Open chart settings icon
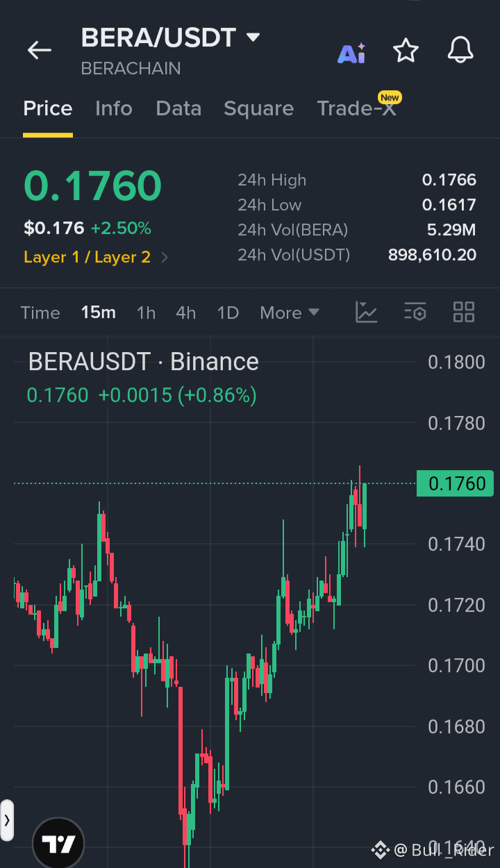This screenshot has height=868, width=500. (x=415, y=312)
